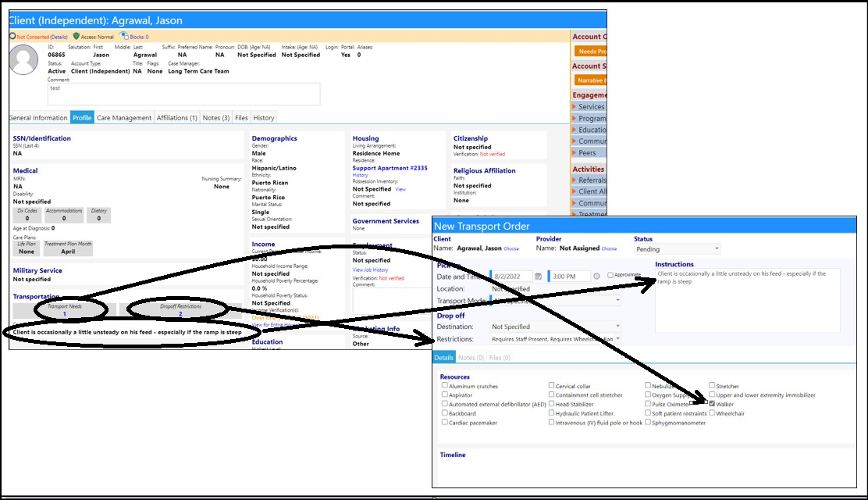Check the Containment cell stretcher checkbox
This screenshot has width=868, height=500.
point(551,394)
